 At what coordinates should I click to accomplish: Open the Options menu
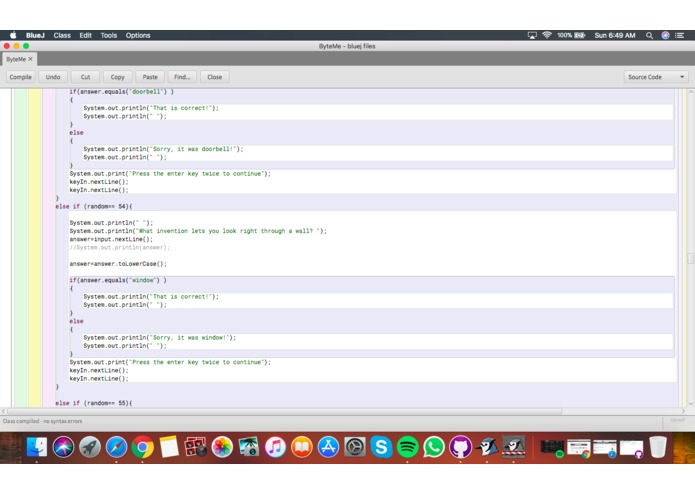click(138, 35)
